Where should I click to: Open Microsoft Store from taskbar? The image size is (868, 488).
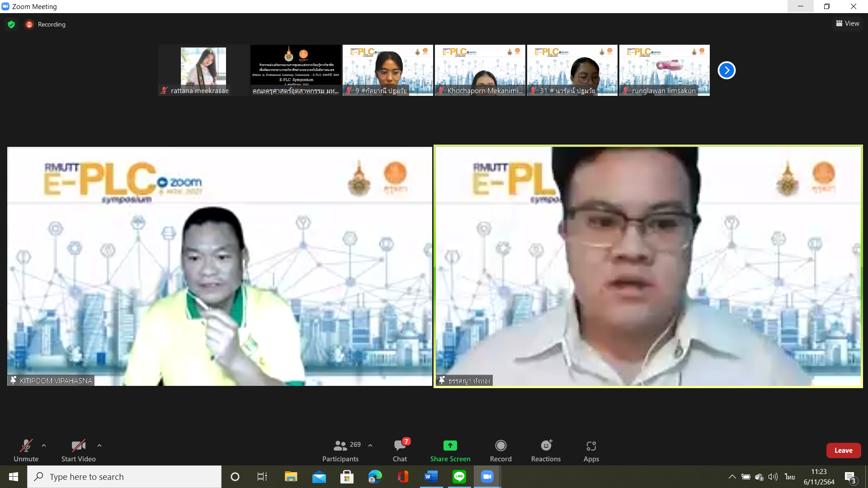click(347, 477)
